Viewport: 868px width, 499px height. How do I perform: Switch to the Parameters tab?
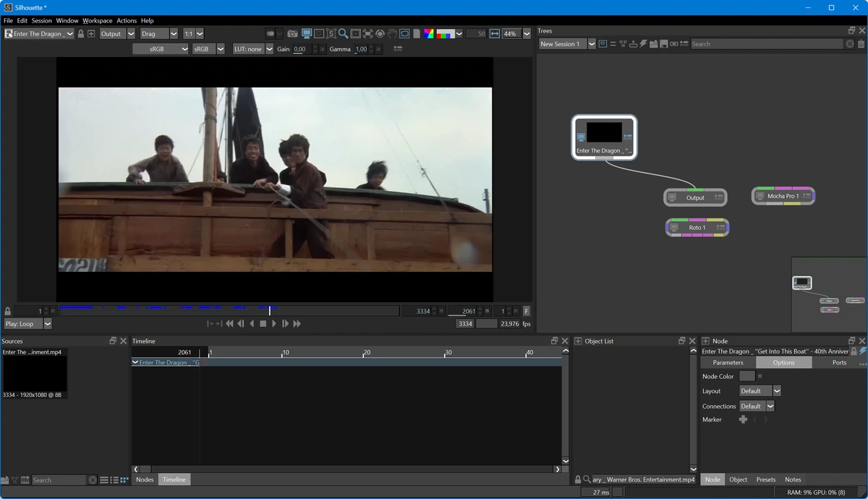(728, 362)
